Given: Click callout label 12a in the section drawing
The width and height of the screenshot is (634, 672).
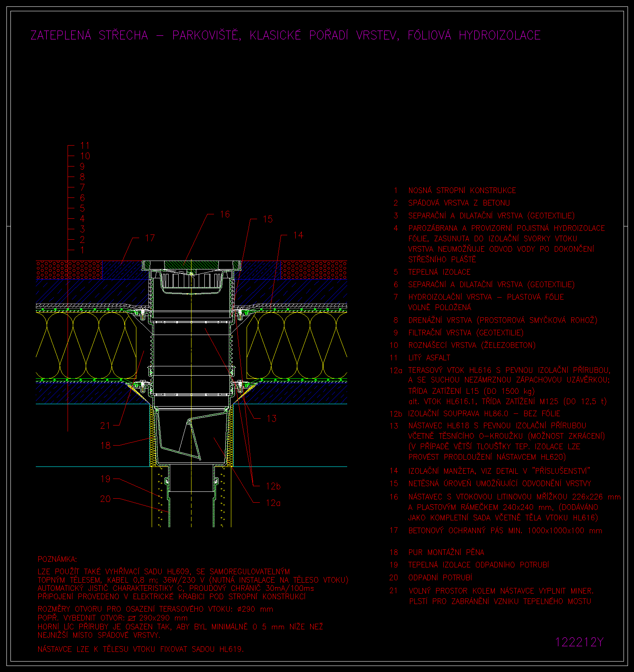Looking at the screenshot, I should [x=274, y=503].
